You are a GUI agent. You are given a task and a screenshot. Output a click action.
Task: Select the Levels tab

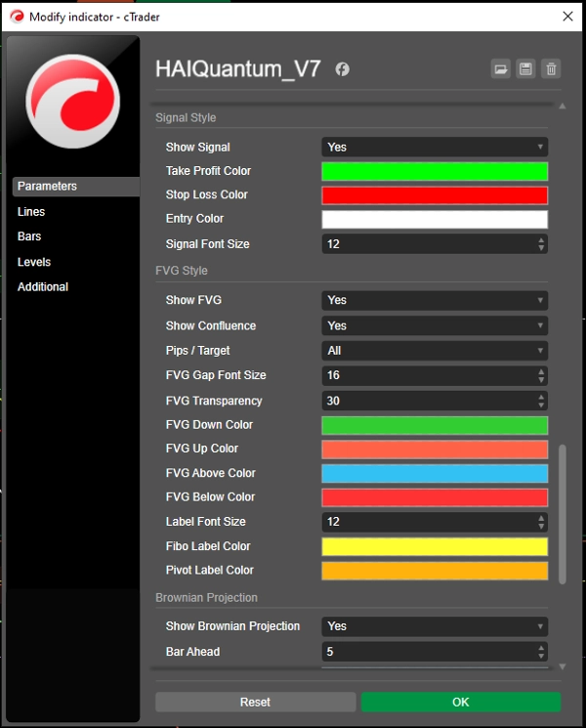tap(34, 262)
